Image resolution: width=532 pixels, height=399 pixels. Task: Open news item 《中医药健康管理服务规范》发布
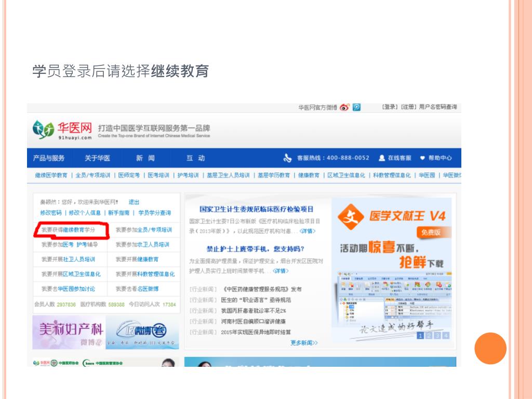[x=262, y=289]
